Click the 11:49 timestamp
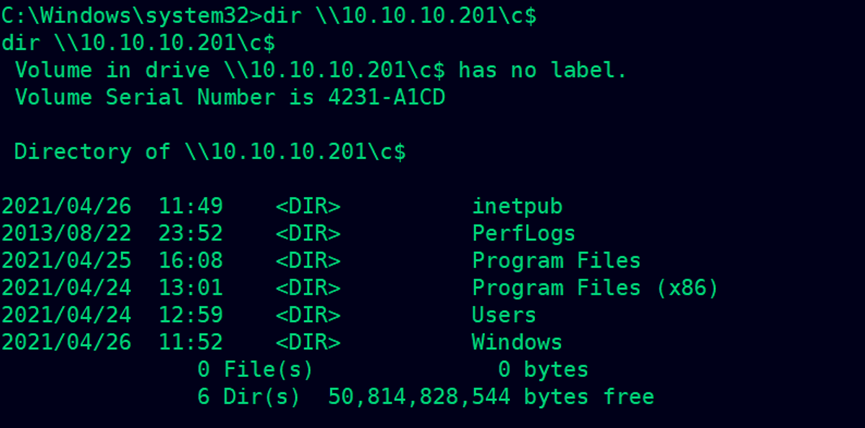 click(190, 206)
